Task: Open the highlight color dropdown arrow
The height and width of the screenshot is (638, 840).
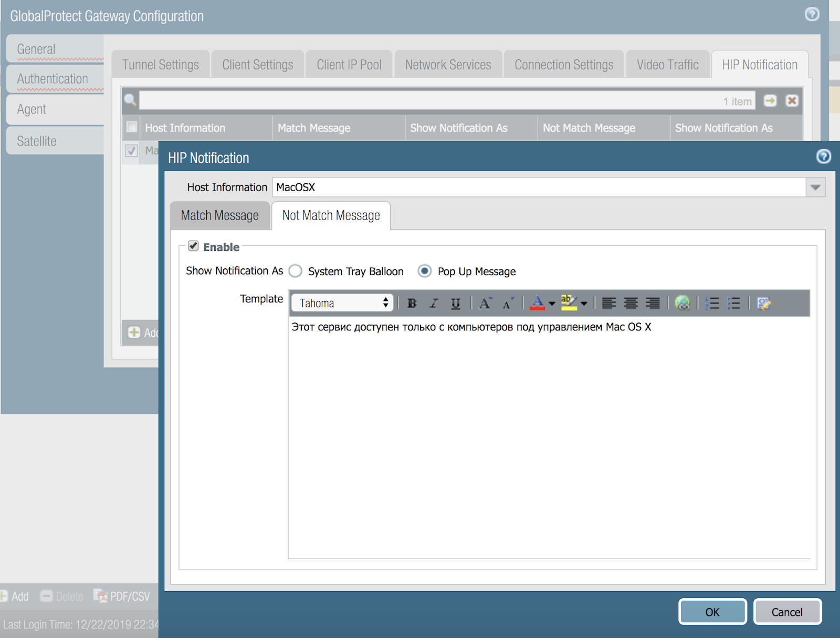Action: click(x=584, y=304)
